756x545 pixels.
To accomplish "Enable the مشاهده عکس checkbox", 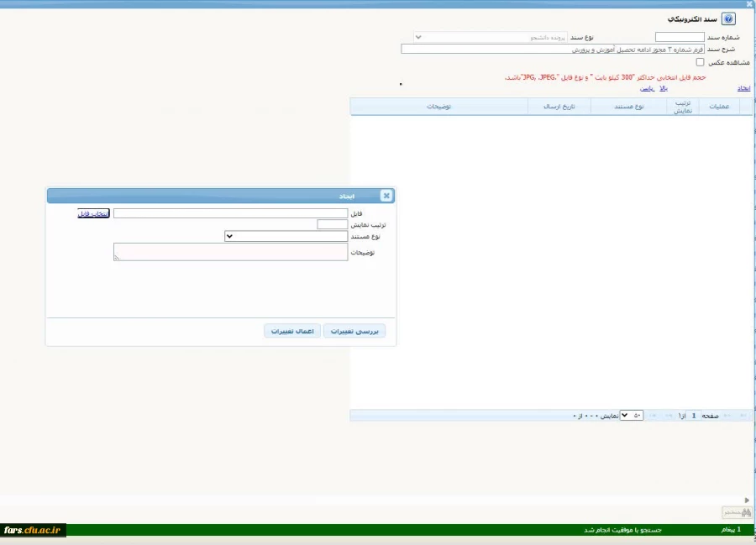I will pyautogui.click(x=701, y=63).
